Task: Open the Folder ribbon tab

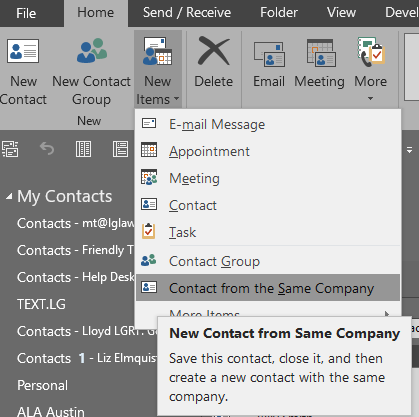Action: [x=279, y=13]
